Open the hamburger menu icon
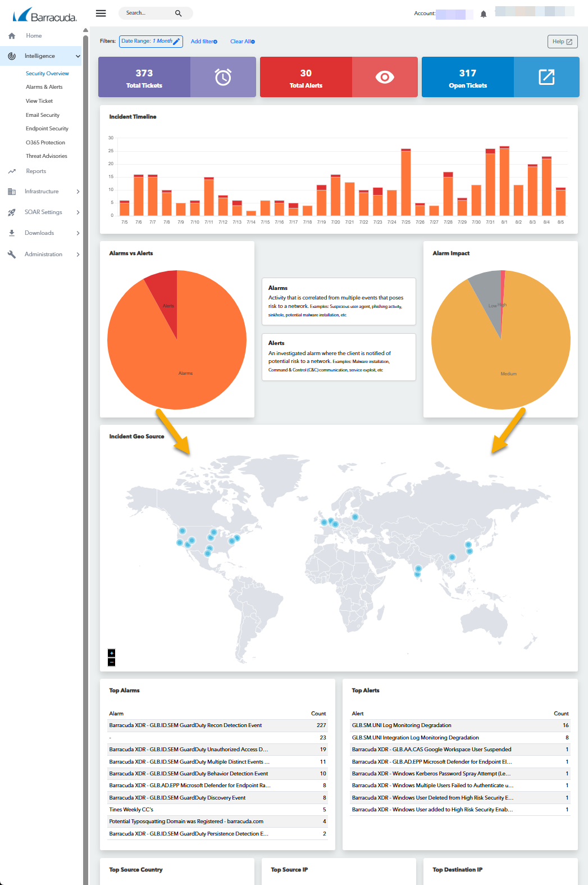588x885 pixels. click(101, 13)
